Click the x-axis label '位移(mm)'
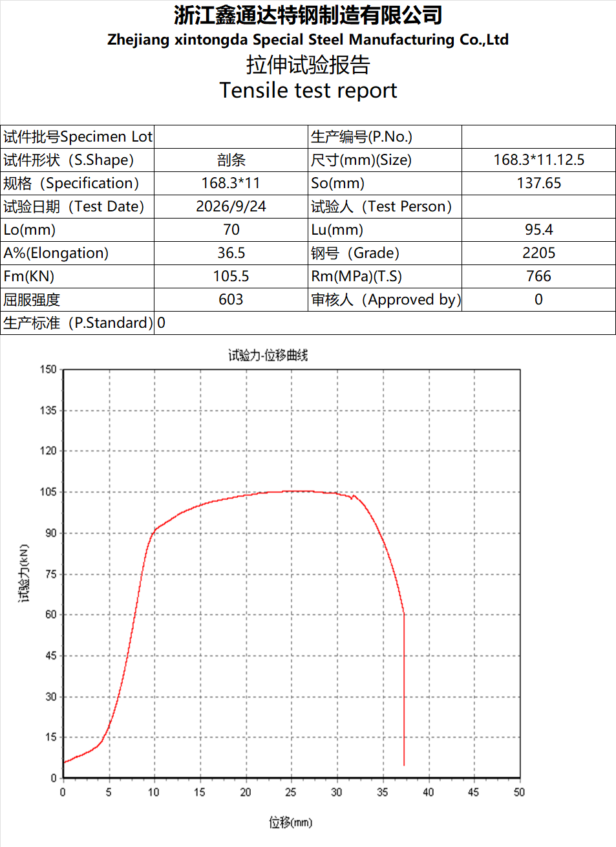 (290, 822)
